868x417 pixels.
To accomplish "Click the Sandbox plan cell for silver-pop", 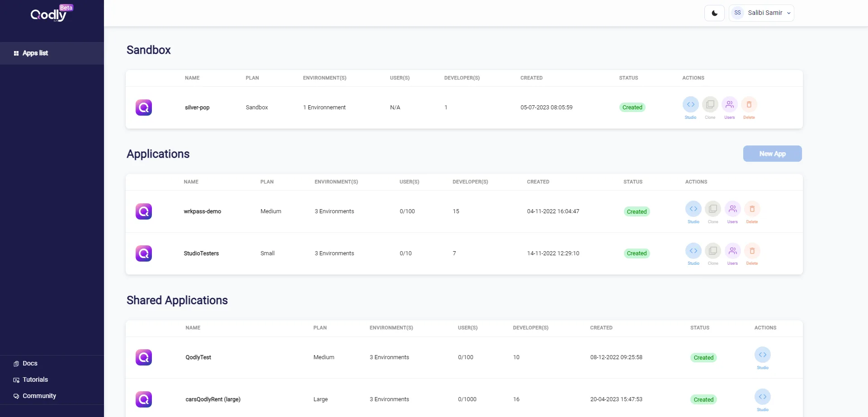I will tap(257, 108).
